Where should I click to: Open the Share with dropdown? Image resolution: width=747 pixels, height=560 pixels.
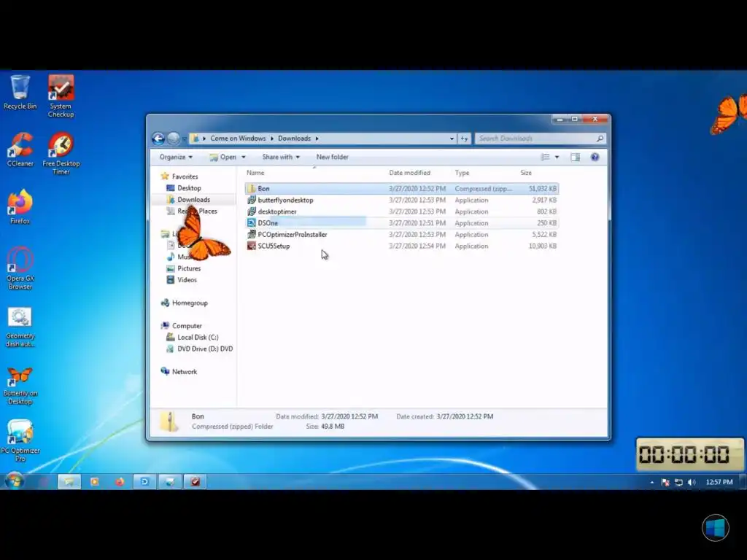281,157
